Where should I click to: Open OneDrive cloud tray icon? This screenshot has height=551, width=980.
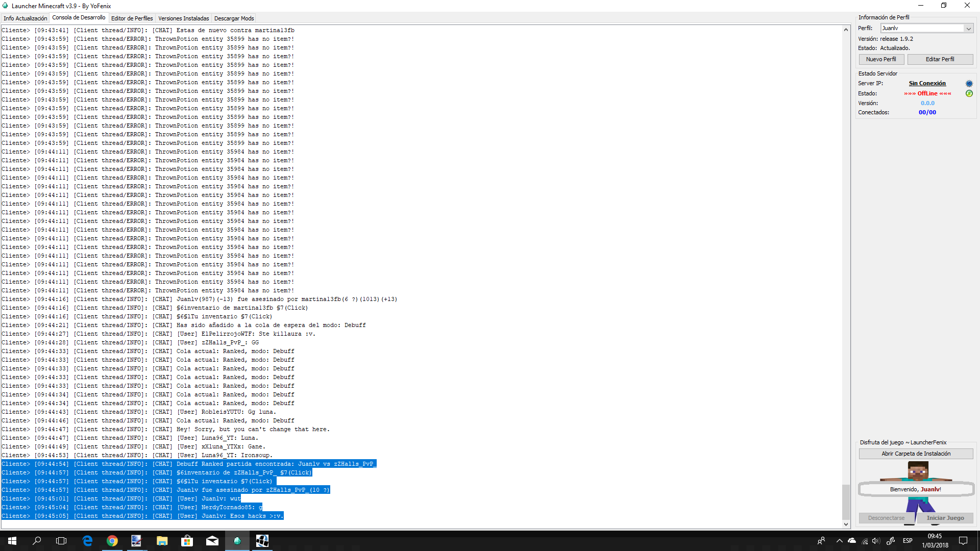point(852,541)
